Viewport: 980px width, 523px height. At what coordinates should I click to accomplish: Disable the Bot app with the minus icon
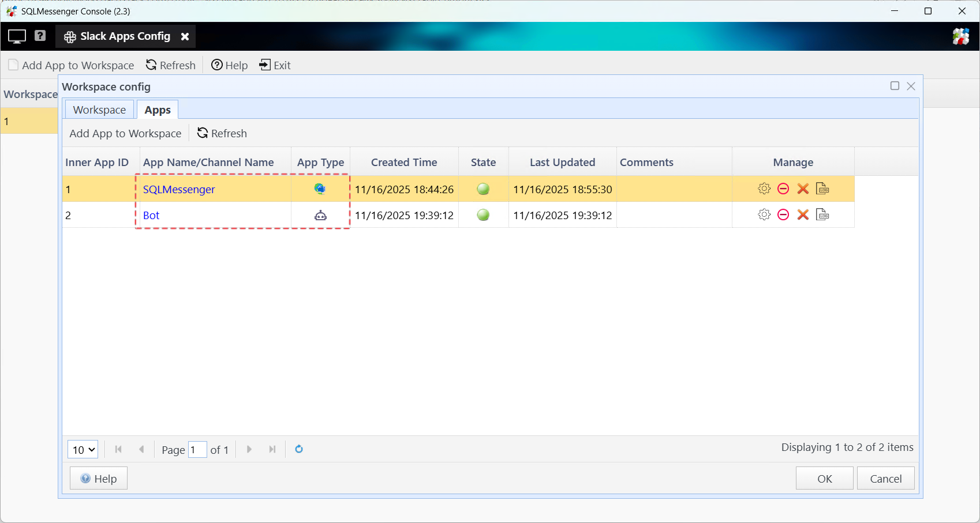[783, 215]
